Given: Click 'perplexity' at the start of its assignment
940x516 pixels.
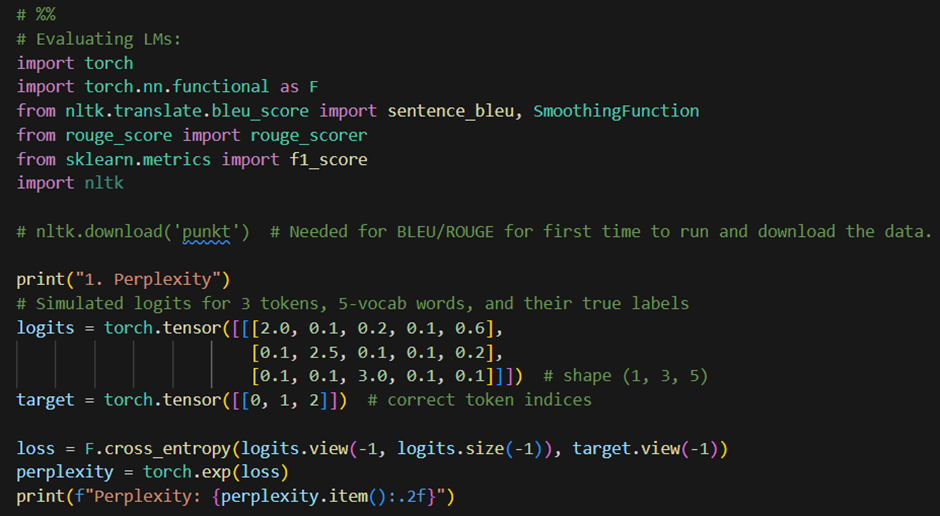Looking at the screenshot, I should [65, 472].
